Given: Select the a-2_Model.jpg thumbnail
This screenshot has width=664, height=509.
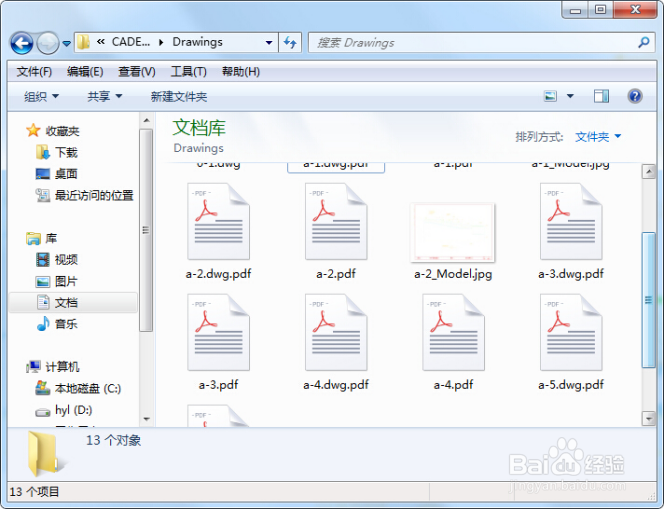Looking at the screenshot, I should point(453,232).
